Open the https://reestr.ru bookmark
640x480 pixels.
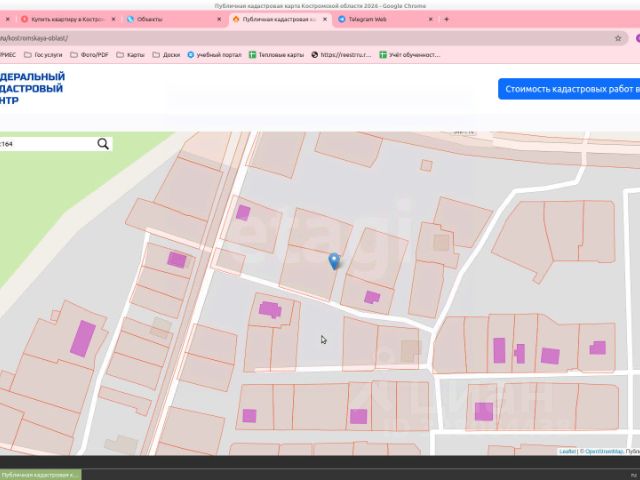pyautogui.click(x=341, y=55)
